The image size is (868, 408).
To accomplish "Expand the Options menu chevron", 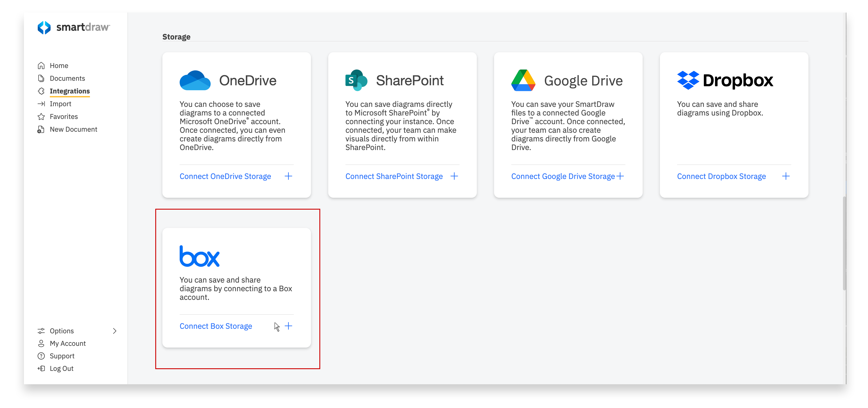I will click(x=115, y=331).
